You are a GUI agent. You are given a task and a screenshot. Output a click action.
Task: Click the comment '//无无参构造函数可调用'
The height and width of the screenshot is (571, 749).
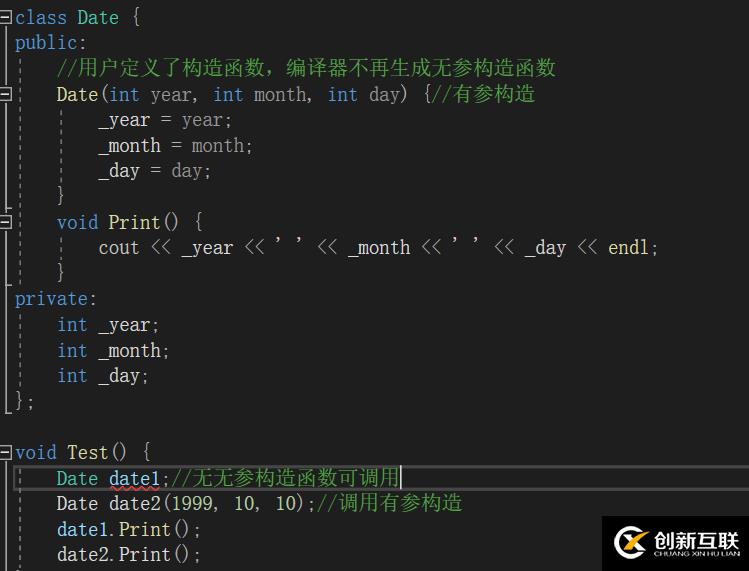(285, 477)
